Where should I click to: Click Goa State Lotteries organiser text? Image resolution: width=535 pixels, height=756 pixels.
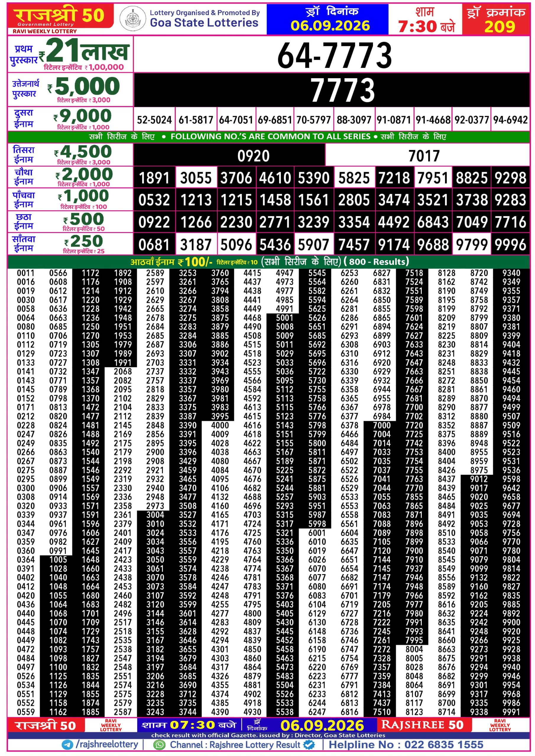(204, 23)
